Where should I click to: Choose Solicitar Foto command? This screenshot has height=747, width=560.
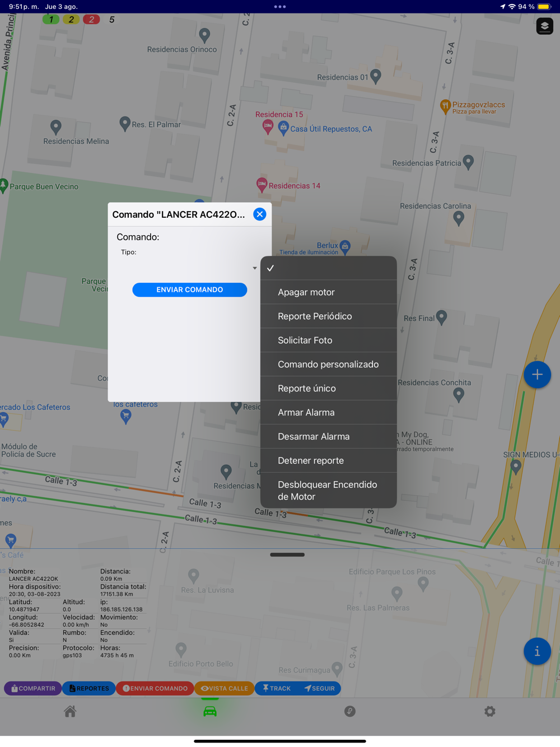click(x=329, y=340)
